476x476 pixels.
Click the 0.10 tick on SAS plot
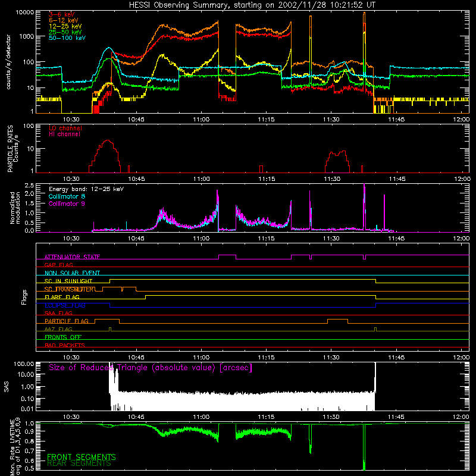tap(27, 399)
